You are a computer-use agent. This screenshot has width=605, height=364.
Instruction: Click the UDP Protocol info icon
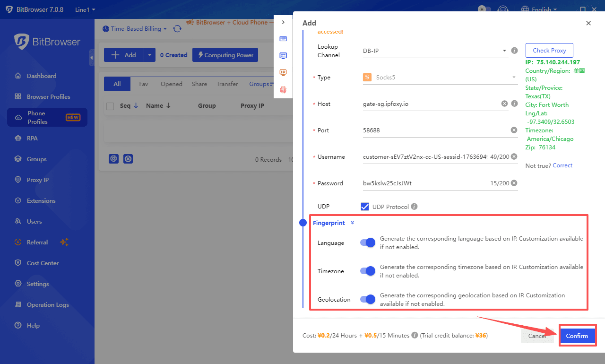coord(414,207)
